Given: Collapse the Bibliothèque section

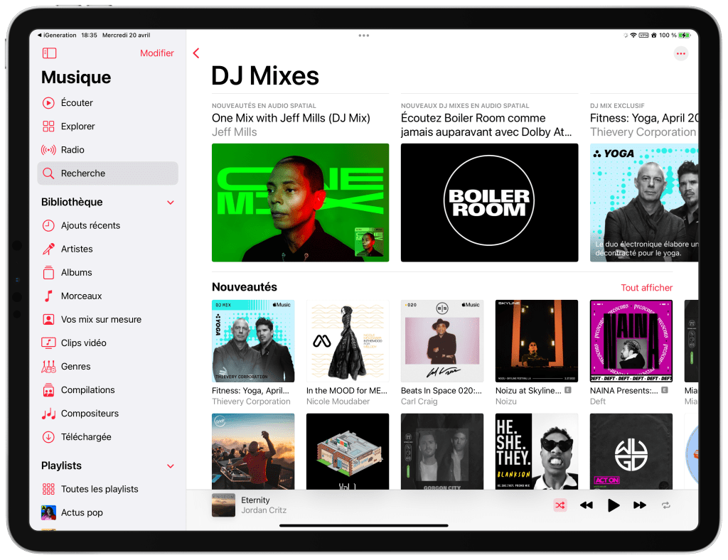Looking at the screenshot, I should tap(170, 203).
